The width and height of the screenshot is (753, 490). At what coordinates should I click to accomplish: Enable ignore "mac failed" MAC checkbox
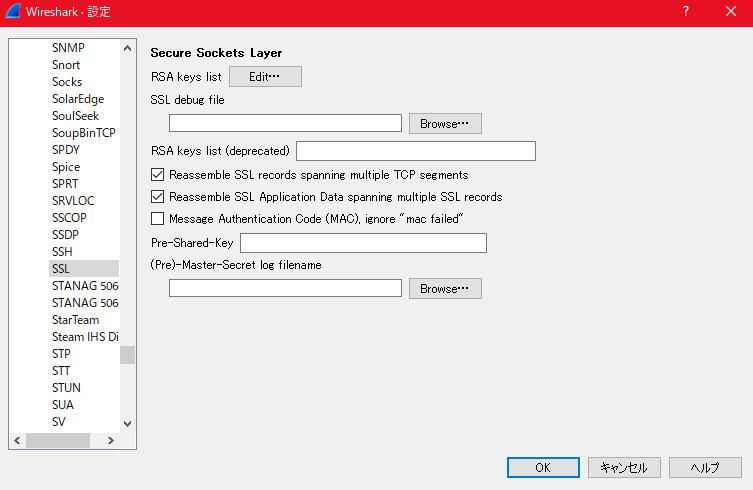tap(158, 219)
